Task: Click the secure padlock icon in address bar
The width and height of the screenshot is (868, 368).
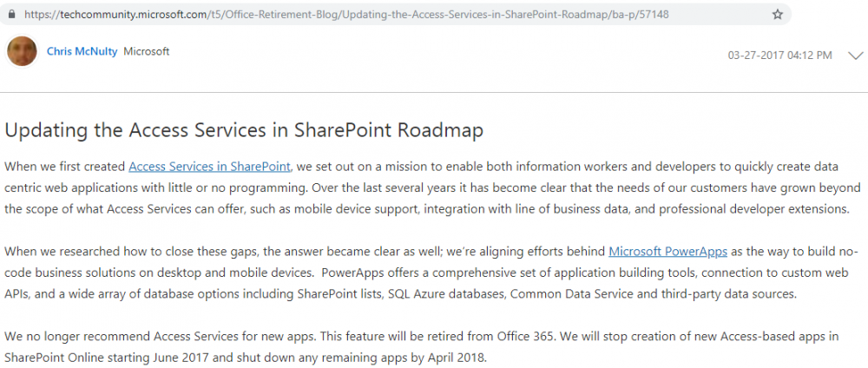Action: point(11,15)
